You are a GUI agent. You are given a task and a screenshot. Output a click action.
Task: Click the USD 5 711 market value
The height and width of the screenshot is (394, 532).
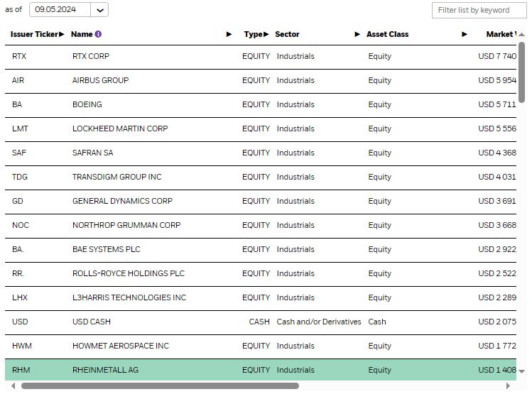point(497,104)
